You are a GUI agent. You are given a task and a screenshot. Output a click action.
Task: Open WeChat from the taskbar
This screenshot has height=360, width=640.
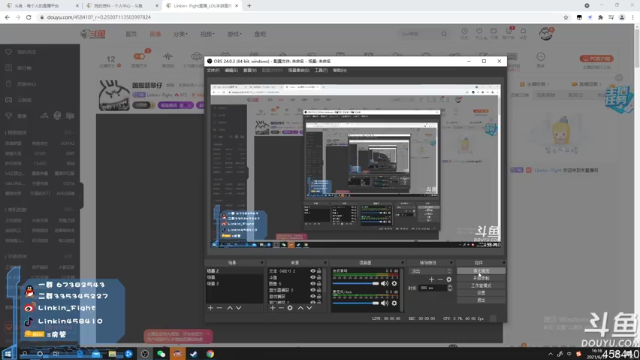(x=161, y=354)
